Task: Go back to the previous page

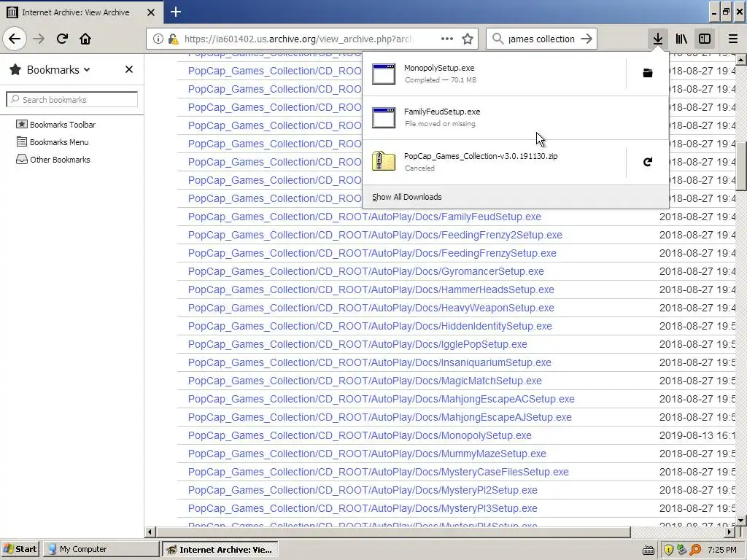Action: point(15,39)
